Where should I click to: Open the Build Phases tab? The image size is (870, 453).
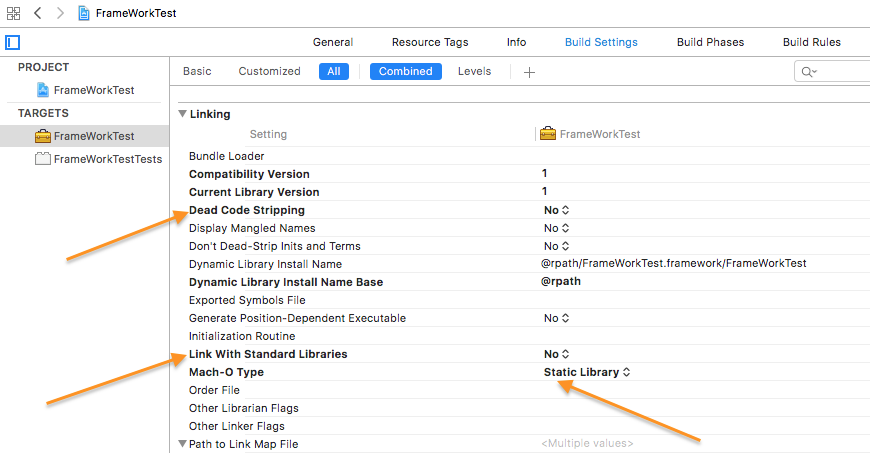coord(710,42)
